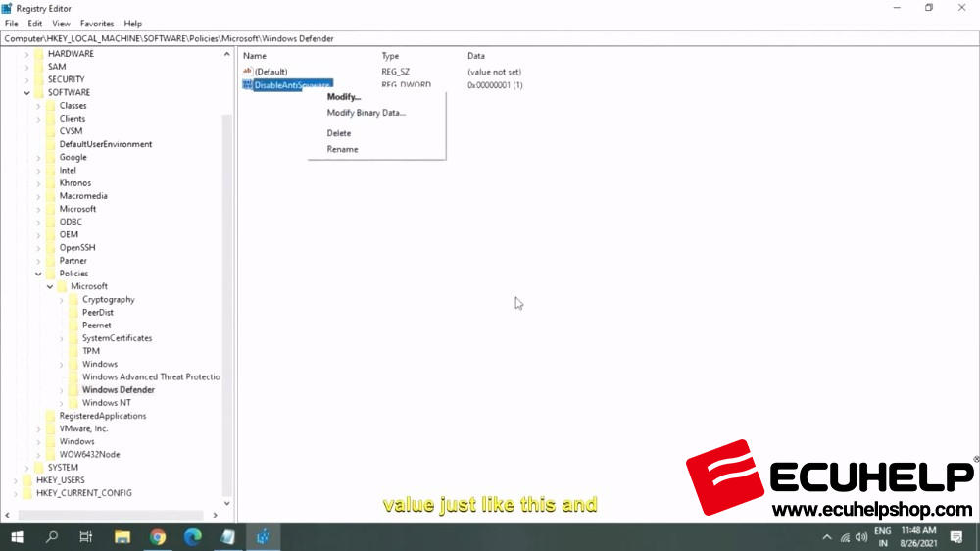The width and height of the screenshot is (980, 551).
Task: Select the VMware, Inc. key
Action: 83,428
